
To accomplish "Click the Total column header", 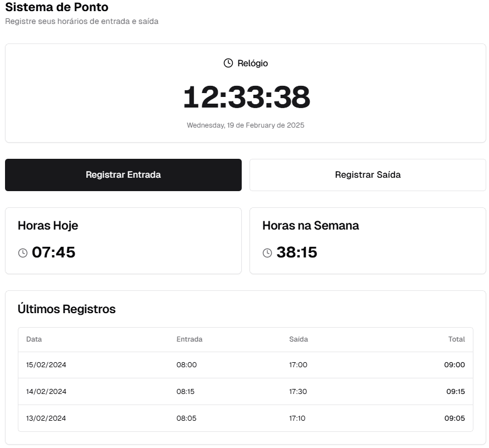I will click(x=456, y=339).
